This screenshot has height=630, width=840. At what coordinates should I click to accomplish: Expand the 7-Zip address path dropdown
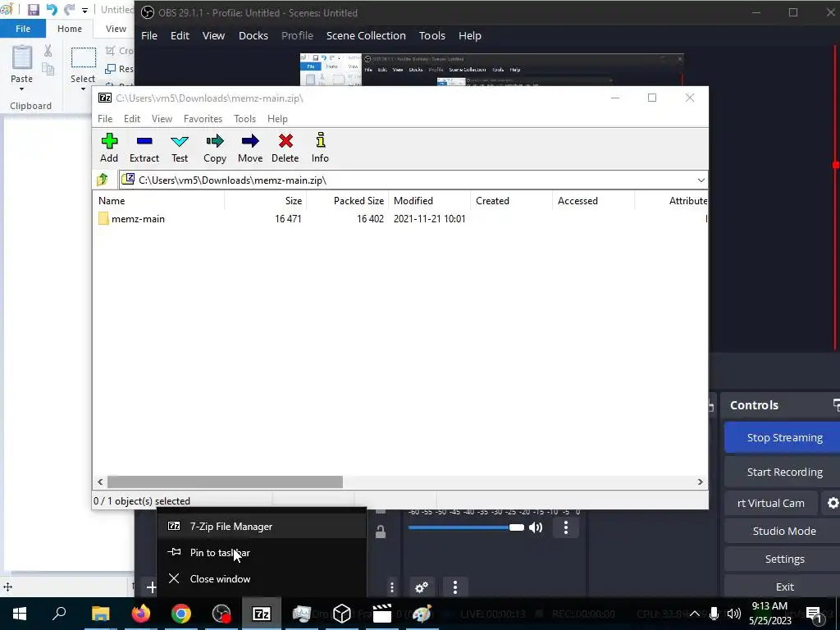point(701,180)
